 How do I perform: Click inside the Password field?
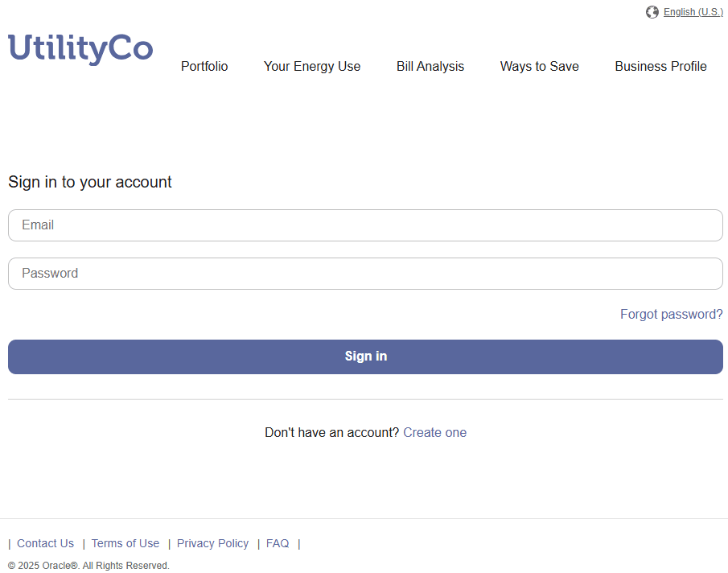click(x=365, y=274)
